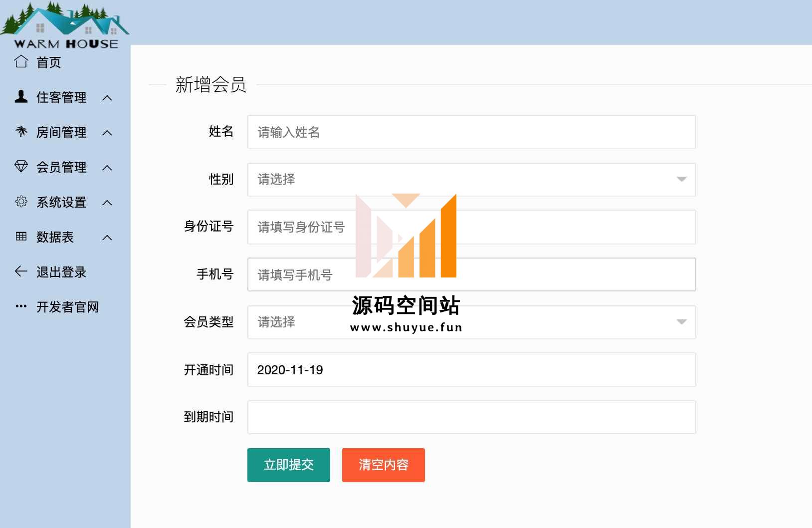Click the home icon beside 首页
This screenshot has height=528, width=812.
coord(21,61)
